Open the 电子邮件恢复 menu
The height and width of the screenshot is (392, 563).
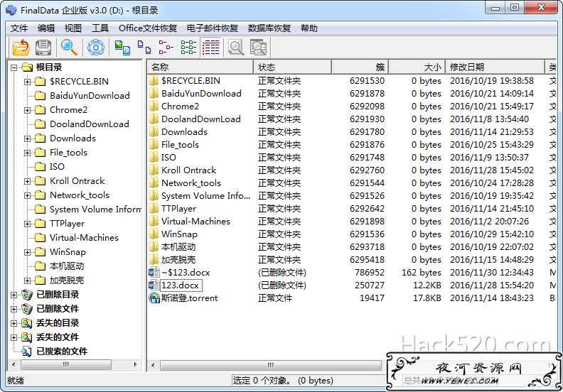coord(213,28)
